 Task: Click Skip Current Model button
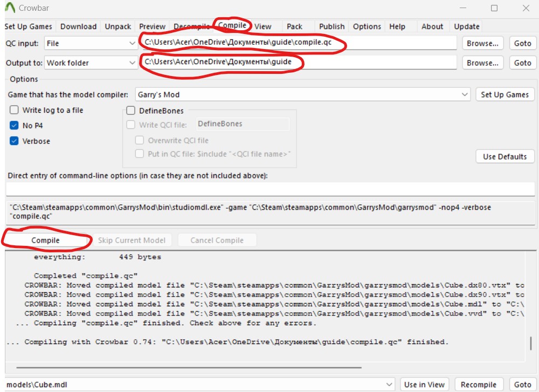point(132,240)
